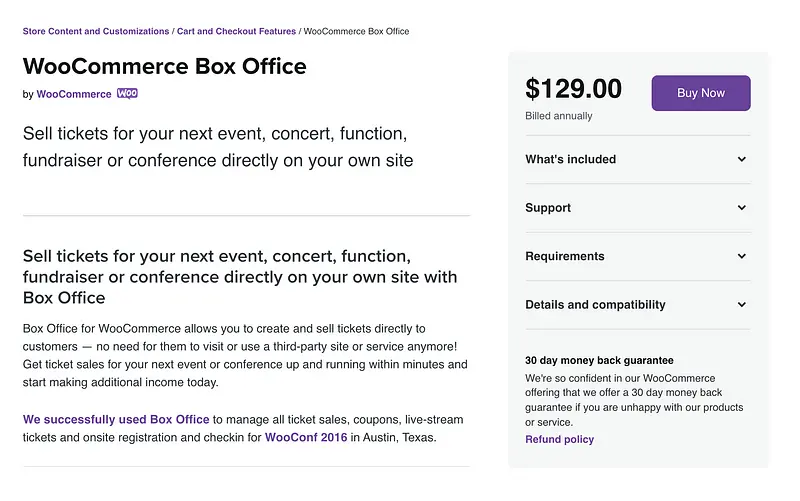800x501 pixels.
Task: Click the Woo logo badge beside WooCommerce
Action: point(127,94)
